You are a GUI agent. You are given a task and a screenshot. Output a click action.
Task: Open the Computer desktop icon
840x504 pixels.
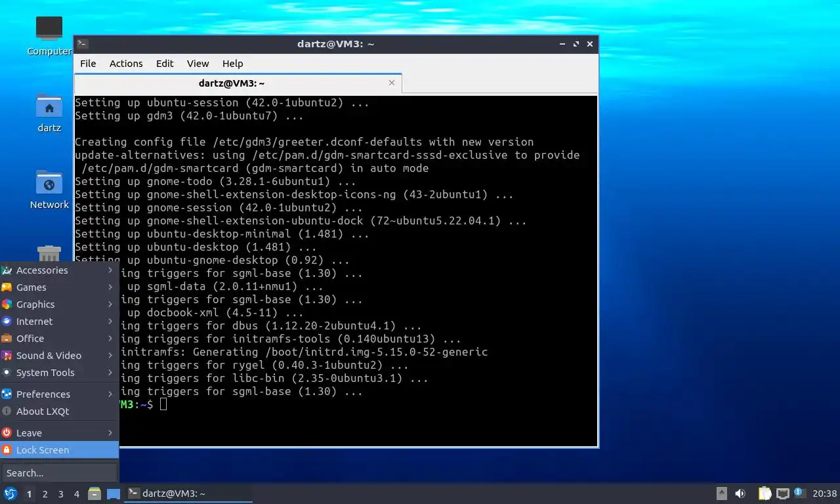coord(49,29)
